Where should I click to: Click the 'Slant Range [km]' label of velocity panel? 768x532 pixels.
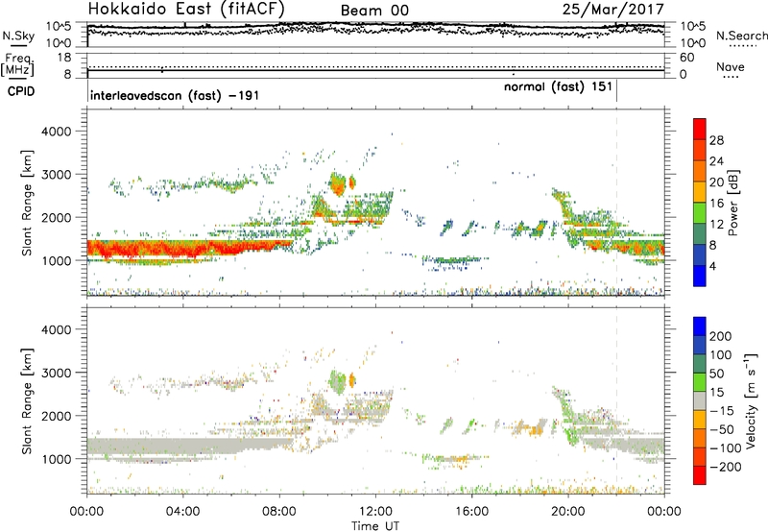click(27, 401)
